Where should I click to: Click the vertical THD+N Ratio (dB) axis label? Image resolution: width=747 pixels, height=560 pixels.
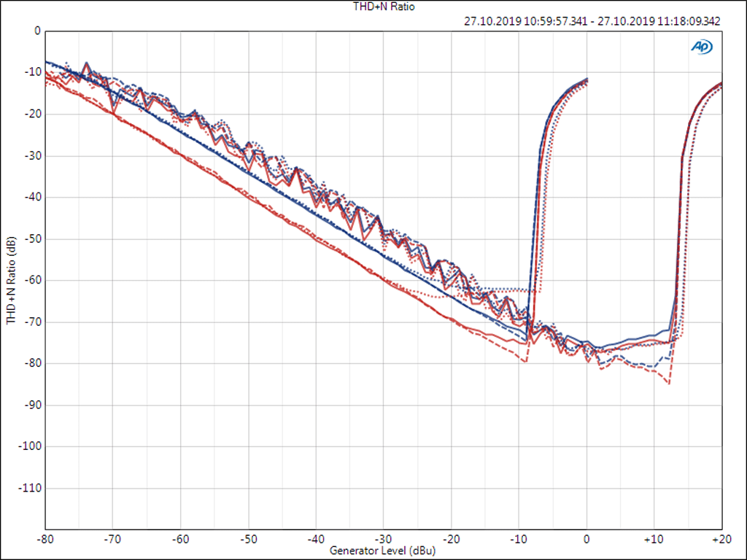(11, 280)
